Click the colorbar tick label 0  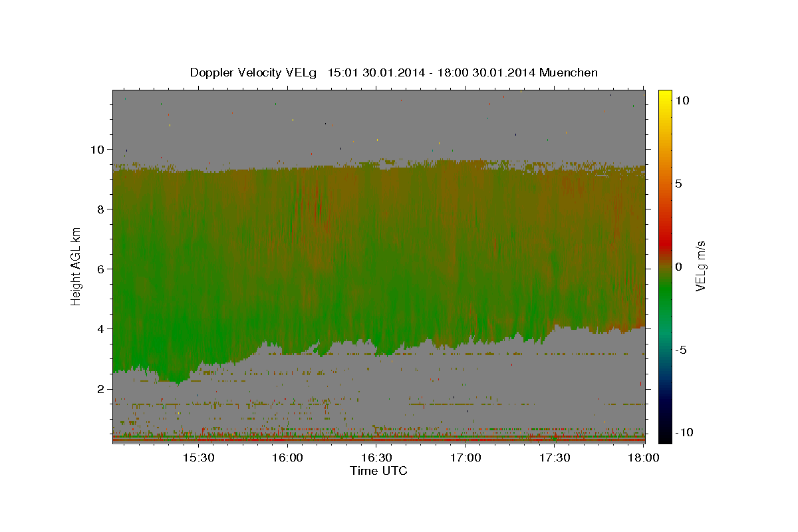pyautogui.click(x=678, y=267)
